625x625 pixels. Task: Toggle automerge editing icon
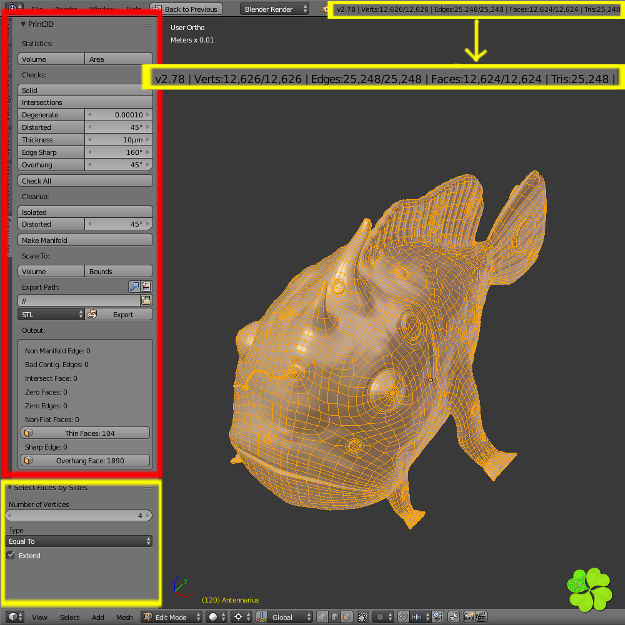tap(454, 617)
